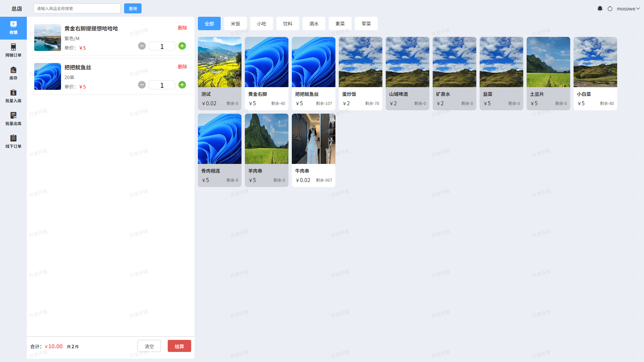Add 小白菜 product card to cart
Viewport: 644px width, 362px height.
(x=595, y=73)
